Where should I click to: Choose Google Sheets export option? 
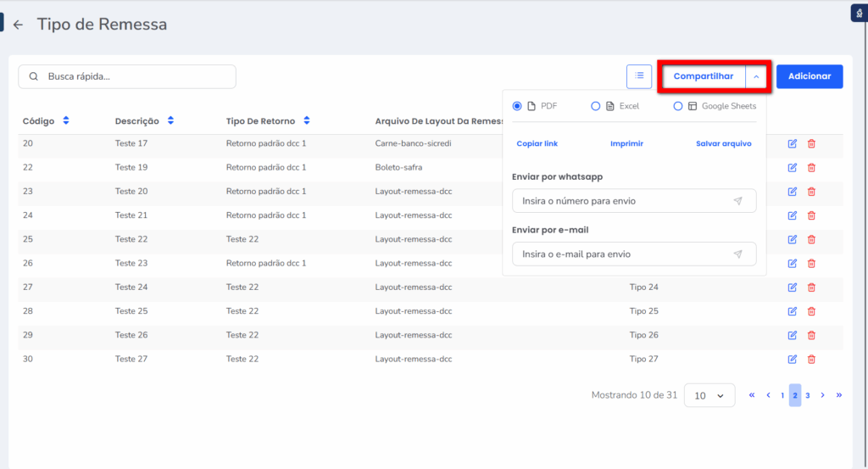678,106
